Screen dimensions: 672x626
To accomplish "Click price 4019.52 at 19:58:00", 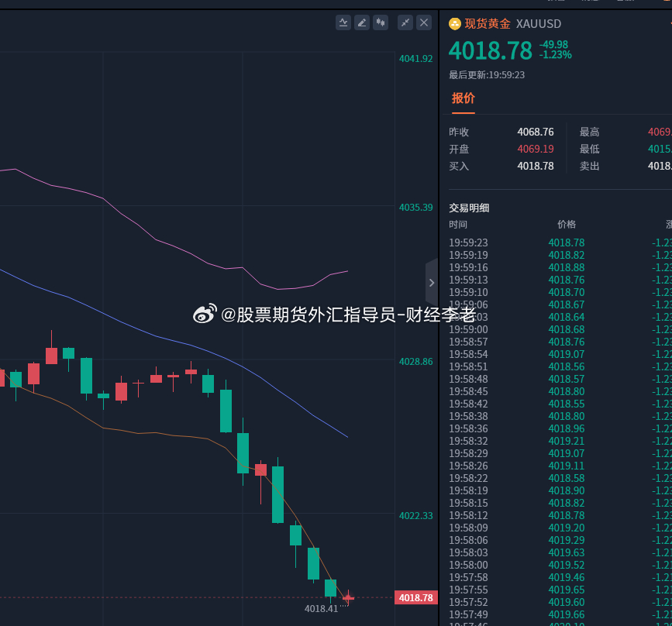I will click(567, 566).
